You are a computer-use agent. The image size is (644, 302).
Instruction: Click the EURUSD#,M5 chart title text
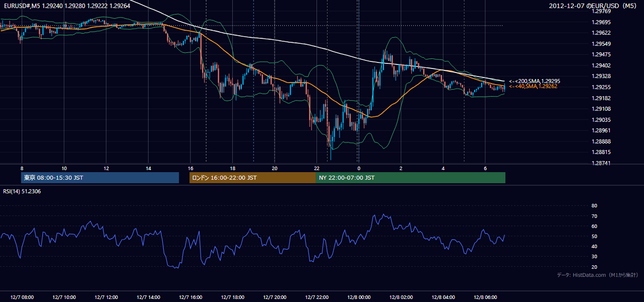[x=67, y=6]
